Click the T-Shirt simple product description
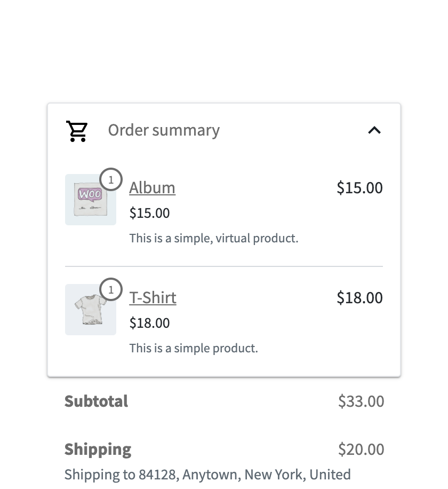The height and width of the screenshot is (489, 448). tap(193, 348)
